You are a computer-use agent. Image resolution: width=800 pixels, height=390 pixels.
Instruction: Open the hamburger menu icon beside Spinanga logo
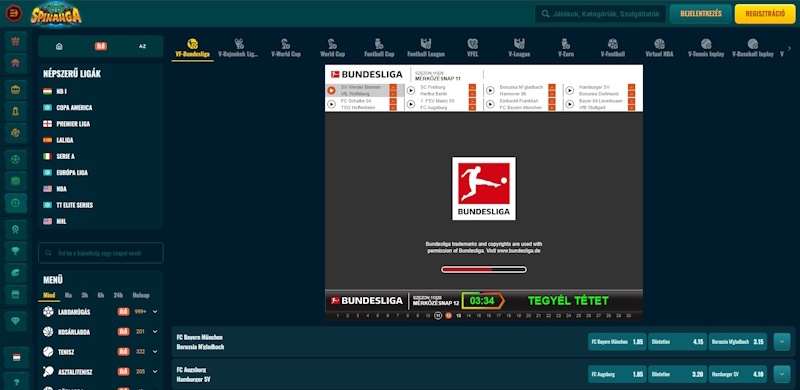pos(14,13)
